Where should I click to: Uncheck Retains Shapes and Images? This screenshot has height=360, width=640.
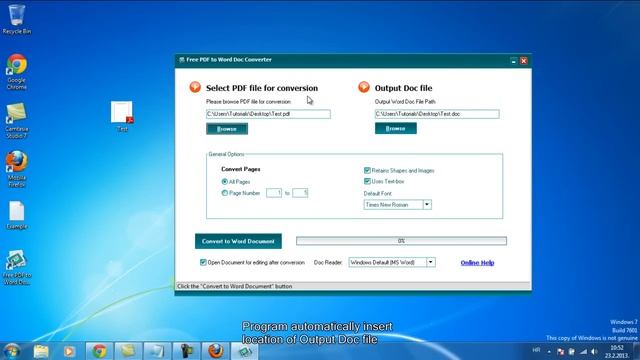367,170
